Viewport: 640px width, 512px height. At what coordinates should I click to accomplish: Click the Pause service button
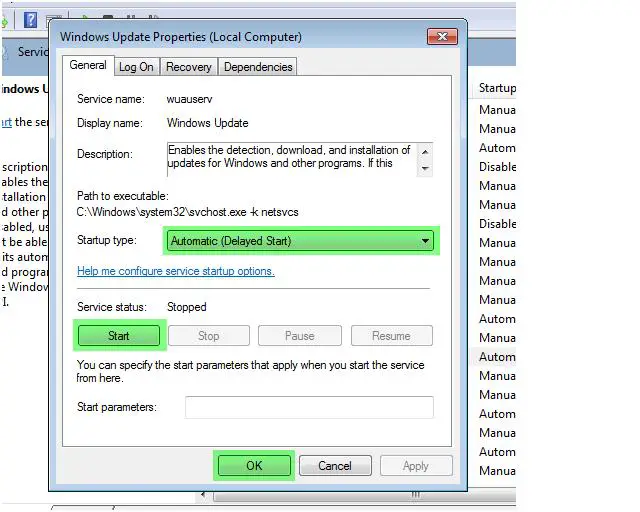coord(300,336)
